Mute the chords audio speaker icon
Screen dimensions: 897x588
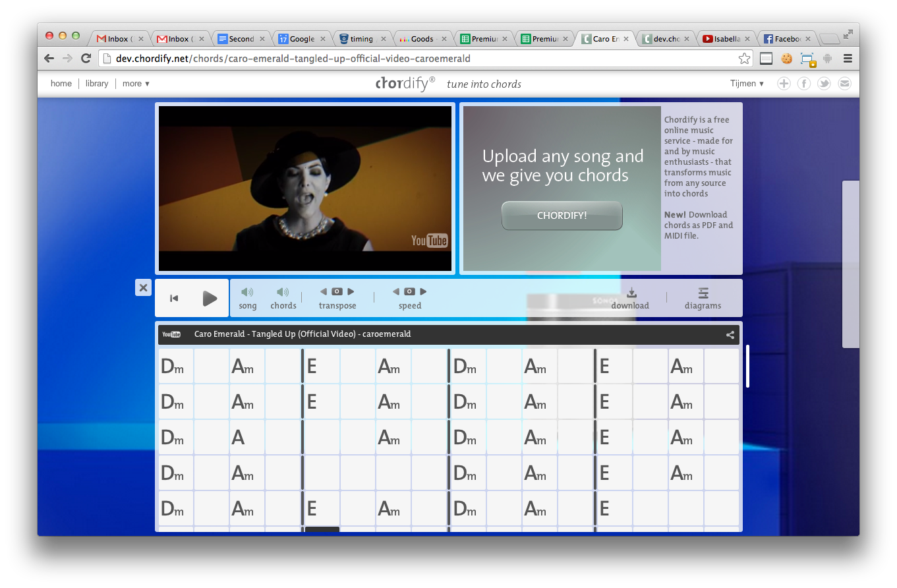(283, 291)
